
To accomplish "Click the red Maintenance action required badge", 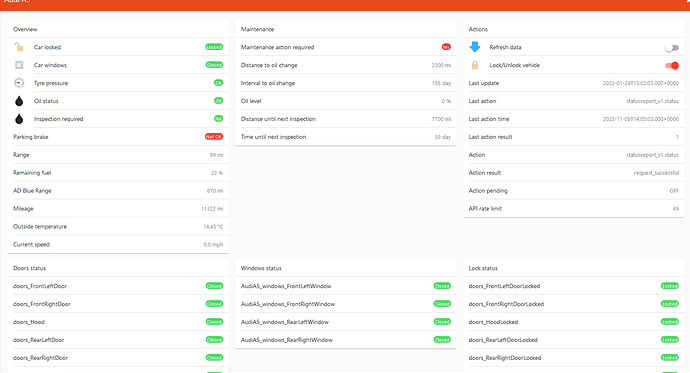I will [446, 47].
